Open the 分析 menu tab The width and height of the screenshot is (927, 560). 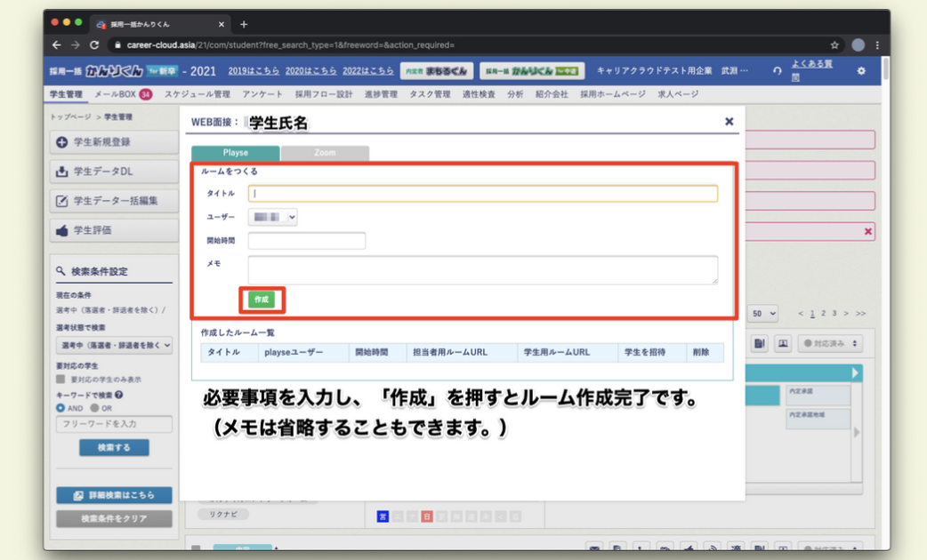point(515,94)
